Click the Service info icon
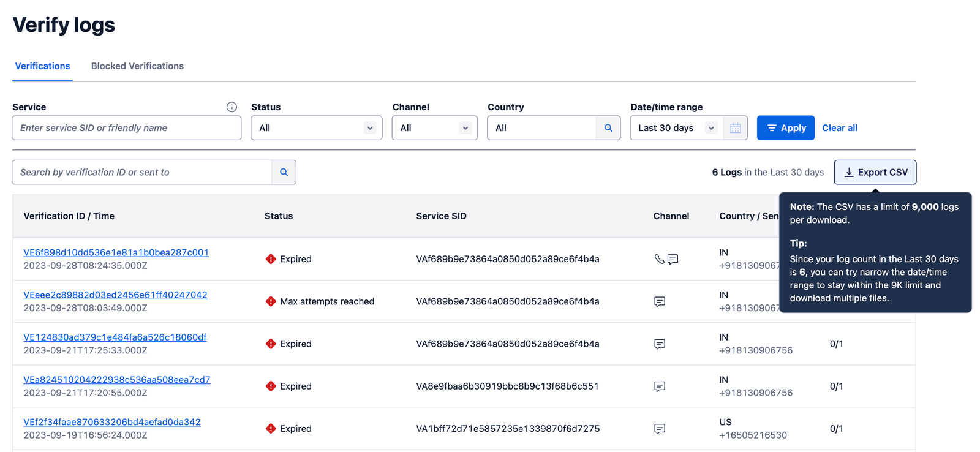Image resolution: width=980 pixels, height=452 pixels. (232, 107)
